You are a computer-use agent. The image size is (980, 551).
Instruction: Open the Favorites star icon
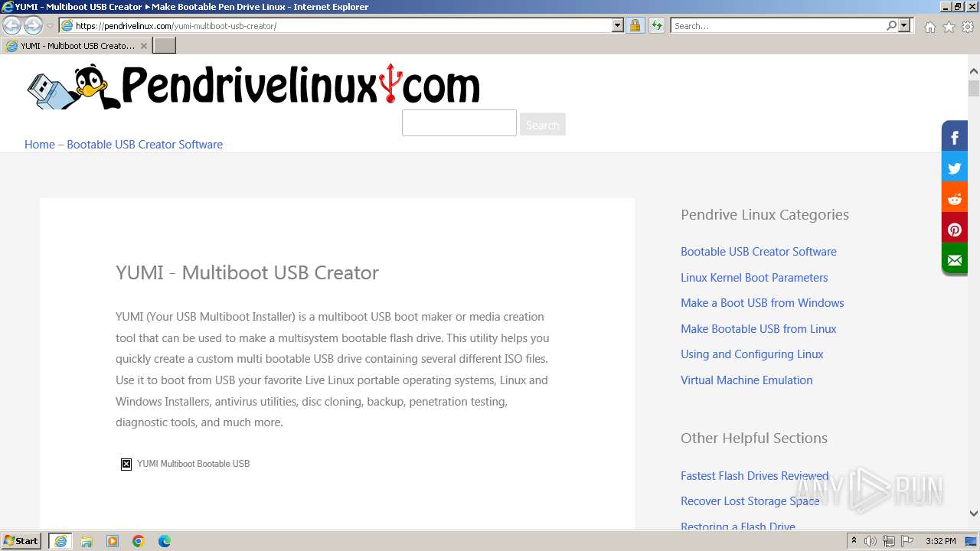(x=949, y=27)
